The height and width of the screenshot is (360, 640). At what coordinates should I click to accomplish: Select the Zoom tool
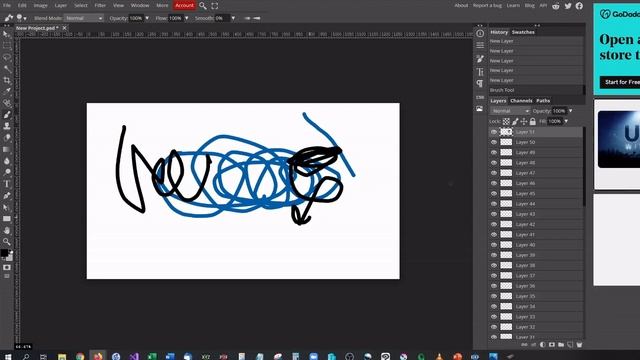(x=7, y=242)
